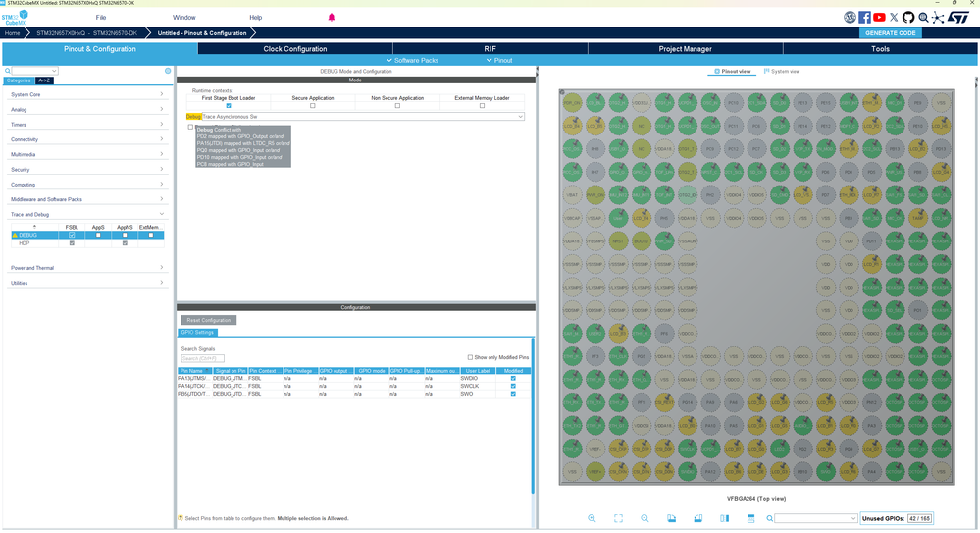Image resolution: width=980 pixels, height=533 pixels.
Task: Click the vertical split layout icon
Action: coord(724,518)
